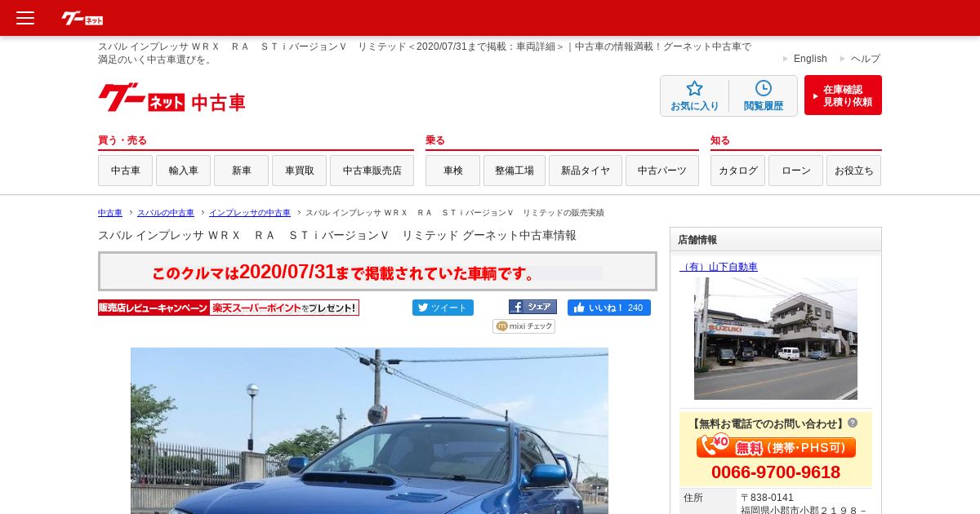Click the 2020/07/31 listing-ended notice
Image resolution: width=980 pixels, height=514 pixels.
377,271
